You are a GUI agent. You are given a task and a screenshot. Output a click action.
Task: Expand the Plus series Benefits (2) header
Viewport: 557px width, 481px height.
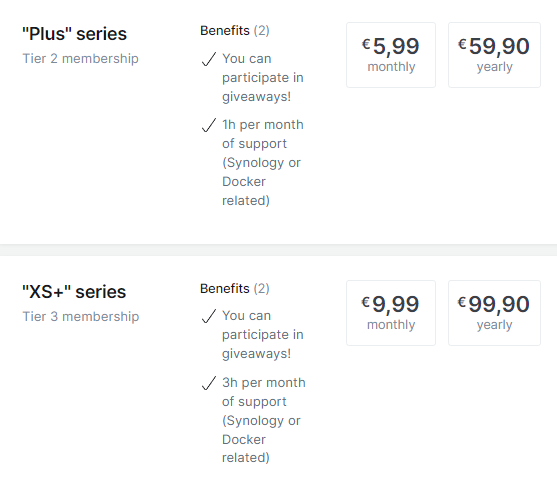(x=235, y=31)
